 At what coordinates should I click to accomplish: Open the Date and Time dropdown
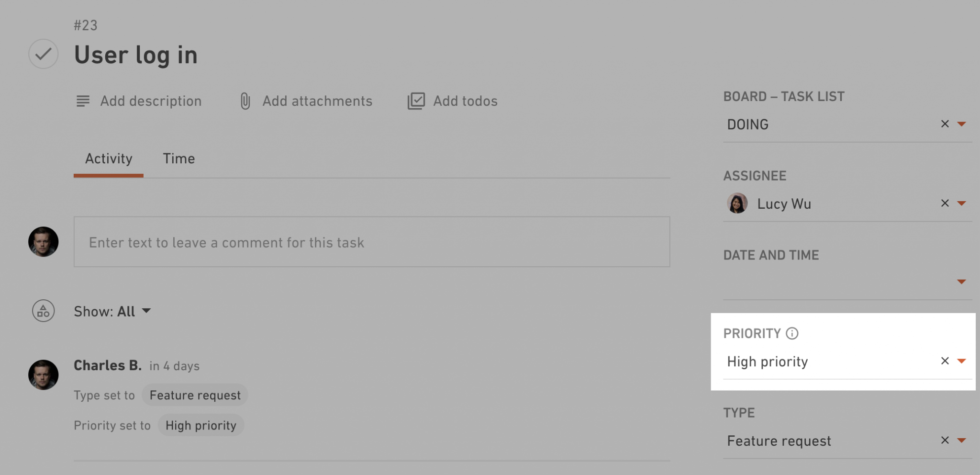click(x=961, y=282)
